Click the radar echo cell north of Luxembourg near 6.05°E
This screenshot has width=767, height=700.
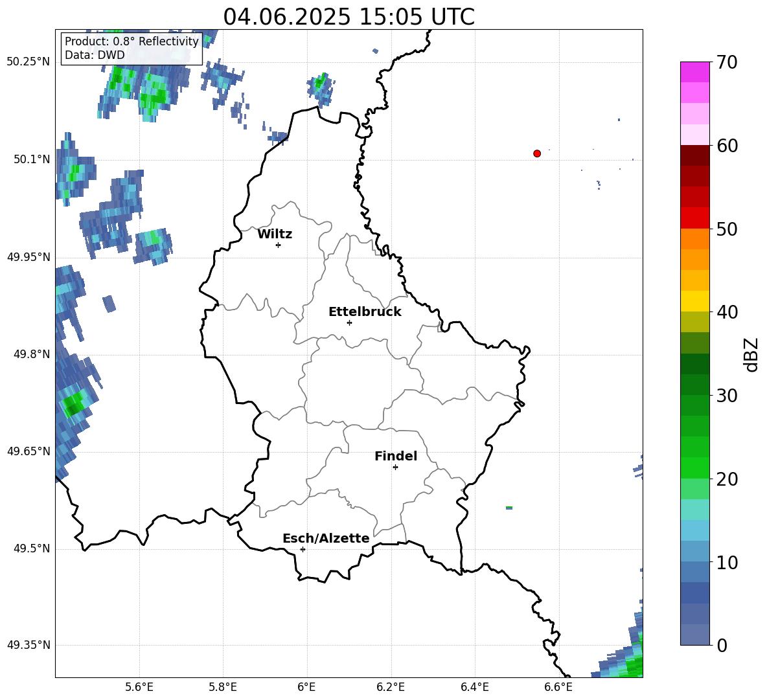(x=321, y=89)
